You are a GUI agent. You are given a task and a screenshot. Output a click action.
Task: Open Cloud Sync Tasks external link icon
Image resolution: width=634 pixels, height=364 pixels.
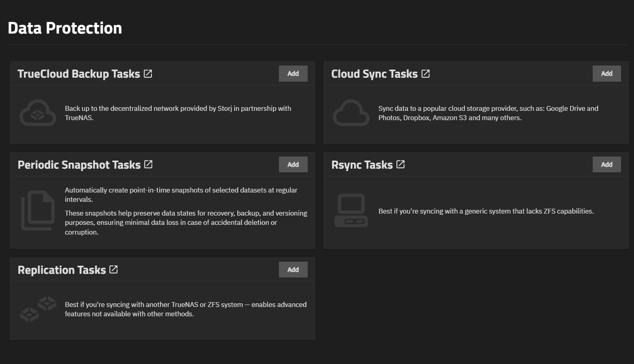click(x=426, y=74)
